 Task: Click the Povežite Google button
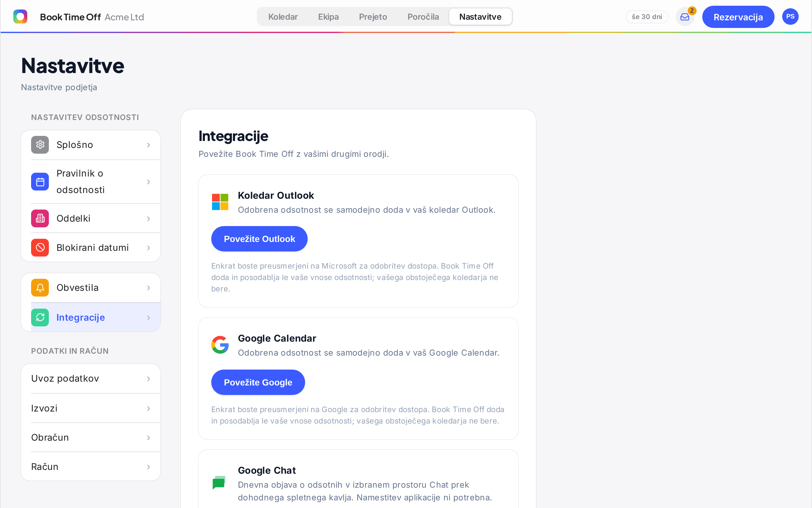click(x=258, y=382)
